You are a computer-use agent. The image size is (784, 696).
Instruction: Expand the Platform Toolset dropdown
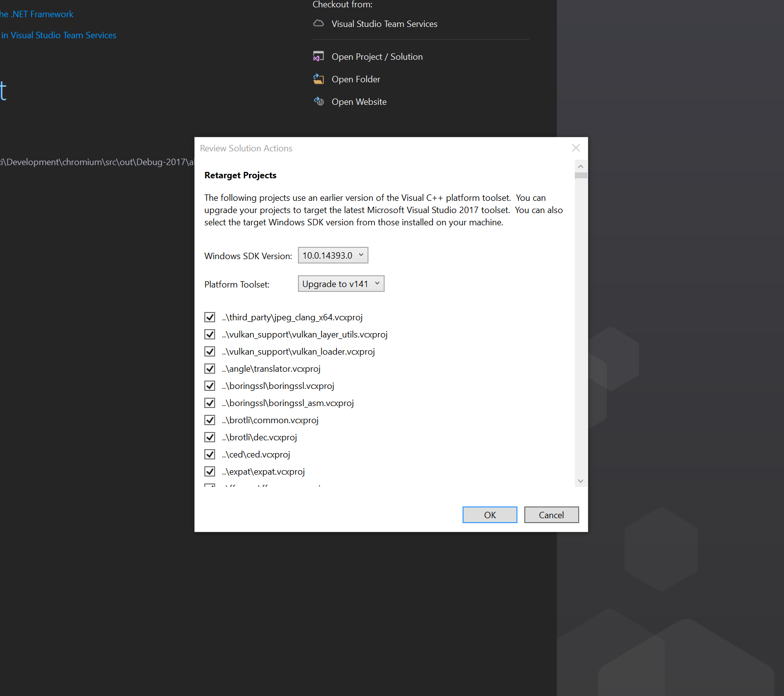(341, 284)
